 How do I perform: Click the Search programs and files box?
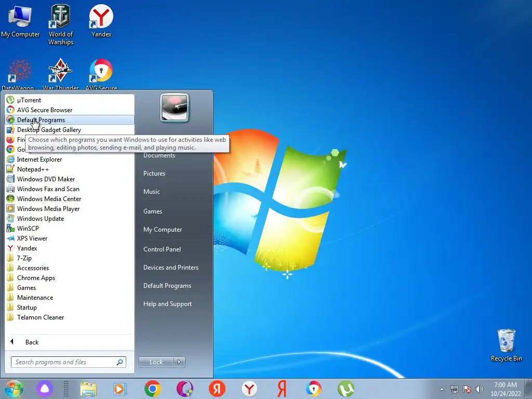[x=68, y=362]
